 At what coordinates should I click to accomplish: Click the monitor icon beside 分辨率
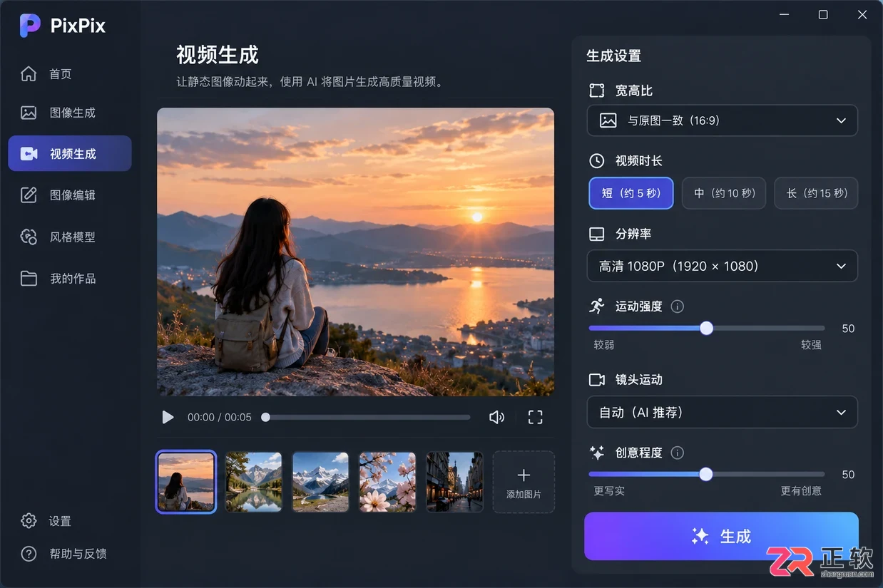coord(596,234)
